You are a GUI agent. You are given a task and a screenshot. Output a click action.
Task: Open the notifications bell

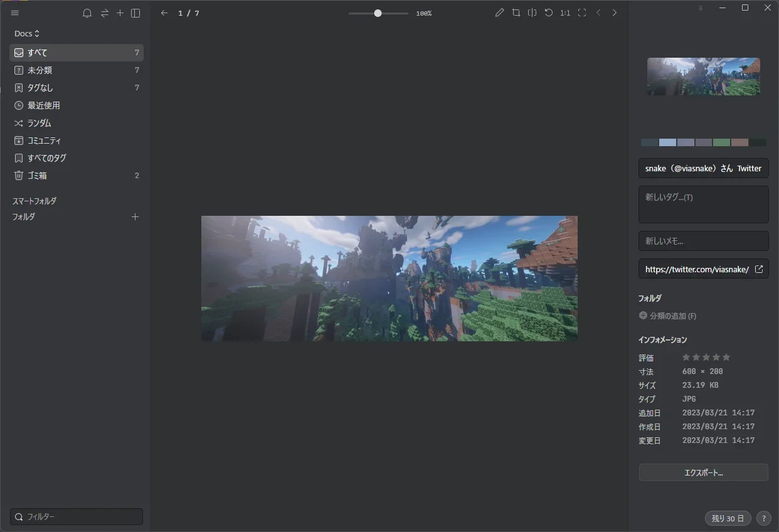[x=87, y=13]
